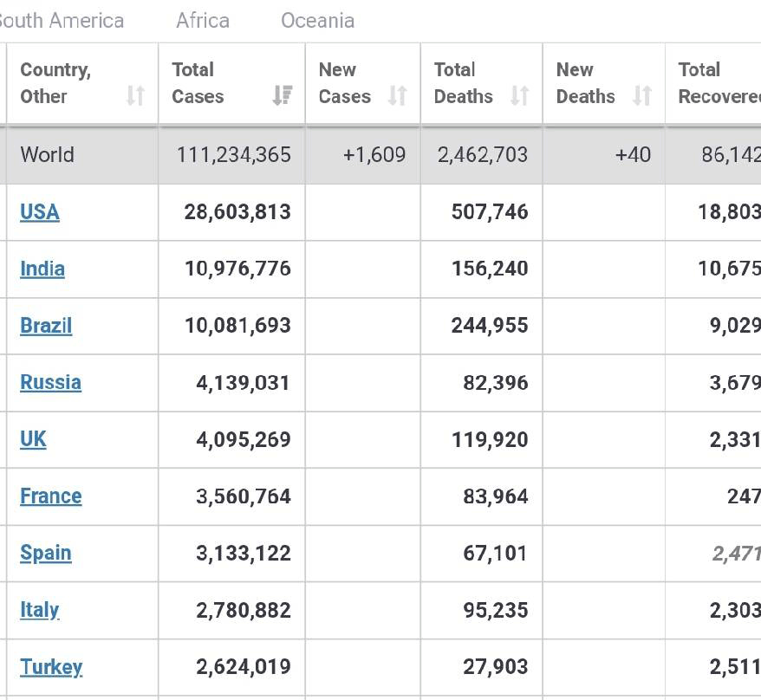The height and width of the screenshot is (700, 761).
Task: Click the UK country link
Action: pos(32,439)
